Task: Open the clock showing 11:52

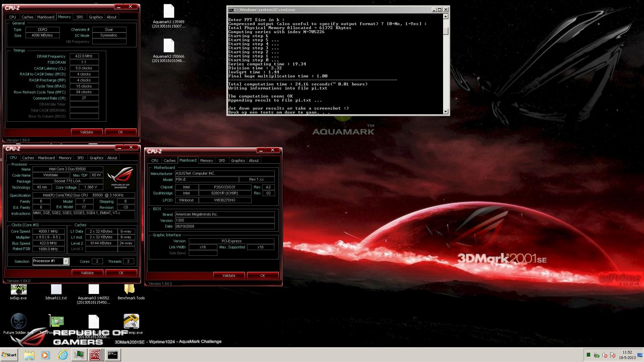Action: click(x=627, y=355)
